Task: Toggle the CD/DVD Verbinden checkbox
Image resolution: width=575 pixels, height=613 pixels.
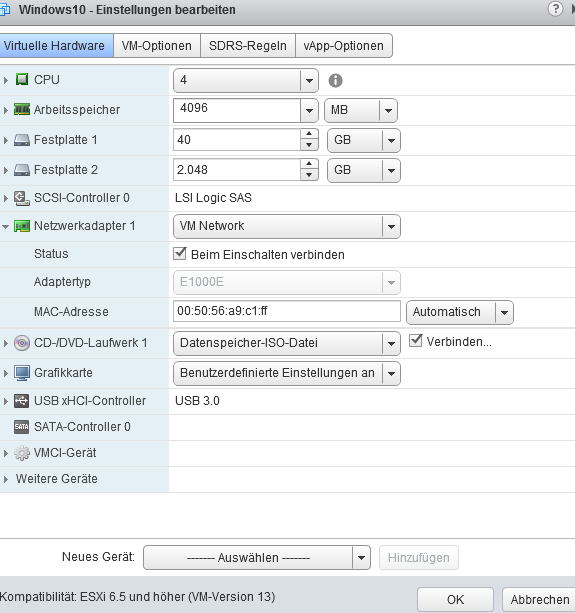Action: 416,341
